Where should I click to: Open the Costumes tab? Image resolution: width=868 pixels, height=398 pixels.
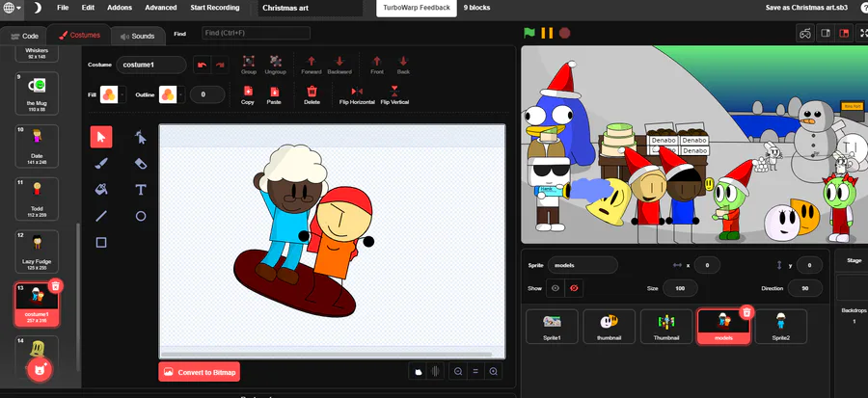79,35
